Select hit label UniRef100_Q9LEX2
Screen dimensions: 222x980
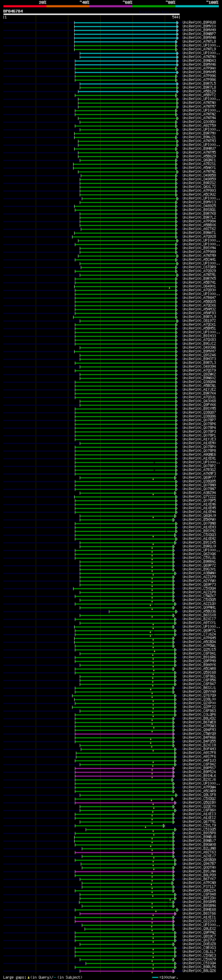click(x=199, y=929)
